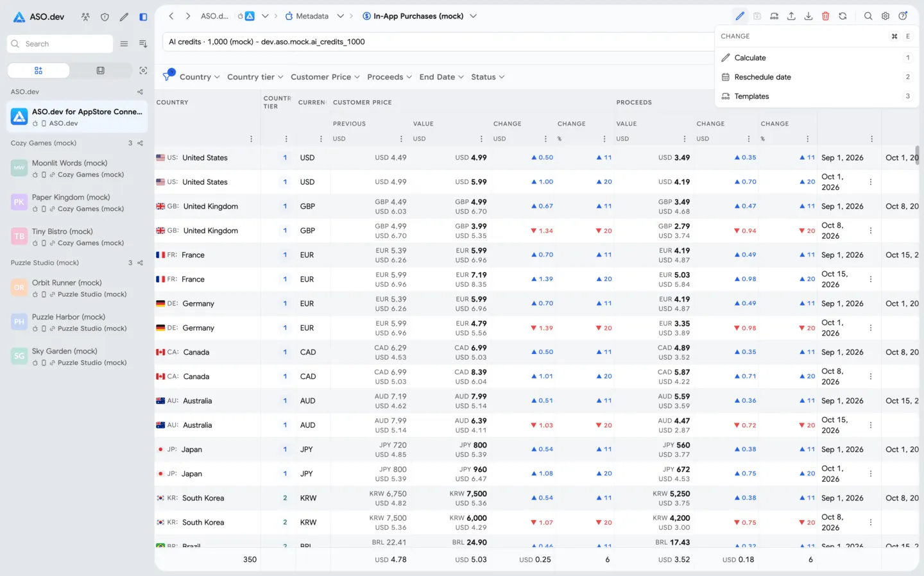
Task: Click the people team icon beside ASO.dev
Action: tap(85, 17)
